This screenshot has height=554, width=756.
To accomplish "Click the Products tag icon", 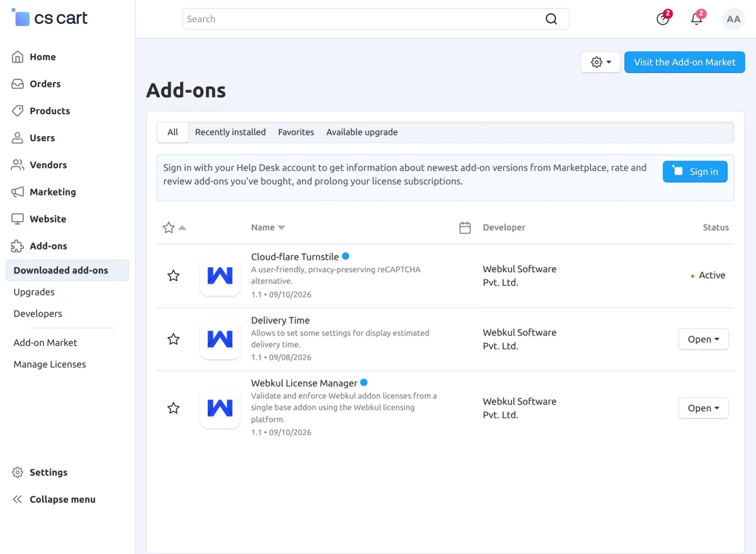I will tap(18, 111).
